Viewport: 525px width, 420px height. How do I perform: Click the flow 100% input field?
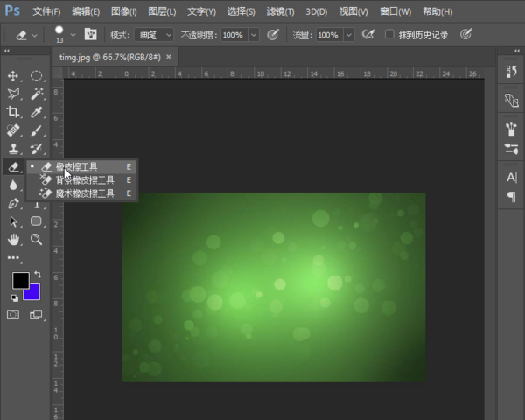pos(330,35)
